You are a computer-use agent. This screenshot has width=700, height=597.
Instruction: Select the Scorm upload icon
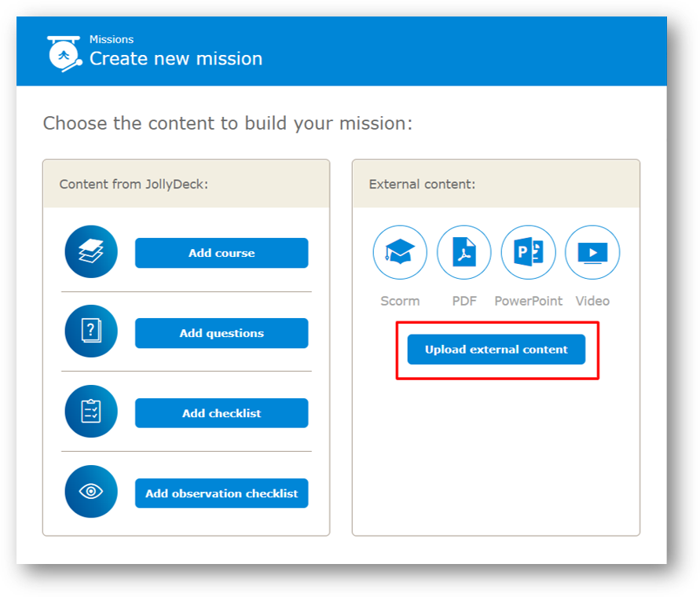[x=399, y=252]
